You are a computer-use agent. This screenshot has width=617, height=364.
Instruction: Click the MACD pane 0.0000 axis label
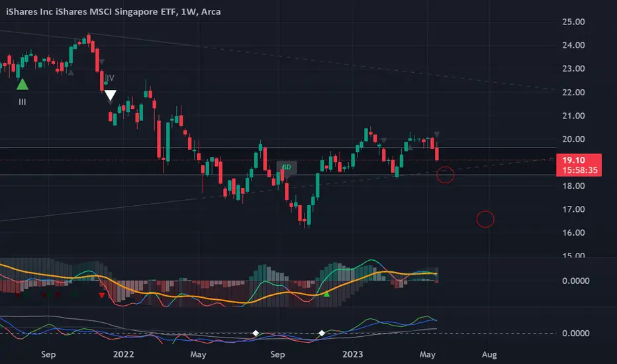[x=576, y=281]
